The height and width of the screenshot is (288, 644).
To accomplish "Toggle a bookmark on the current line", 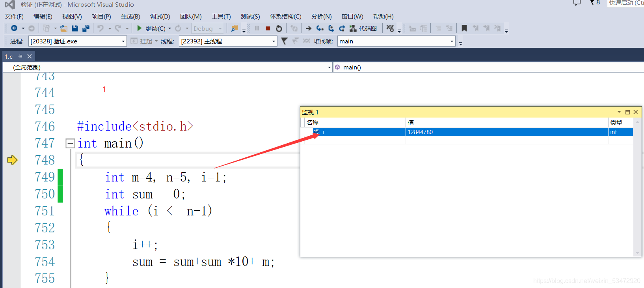I will click(464, 28).
